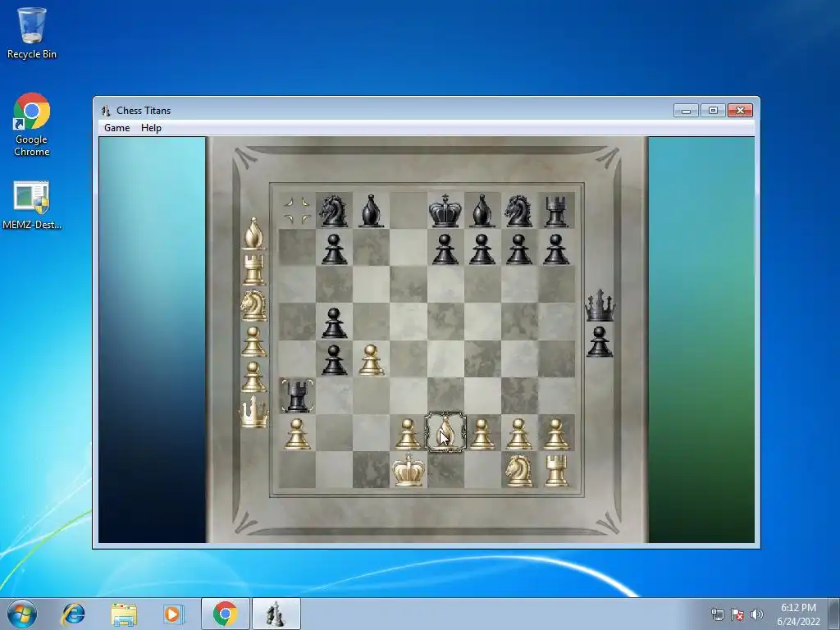Click the Chess Titans taskbar button
This screenshot has width=840, height=630.
click(x=276, y=614)
